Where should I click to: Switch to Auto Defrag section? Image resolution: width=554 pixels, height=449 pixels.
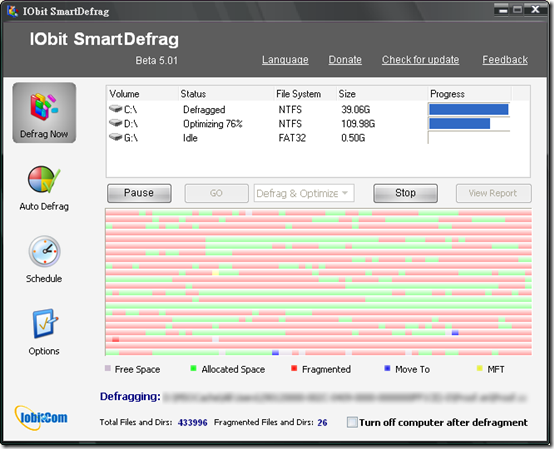coord(44,188)
